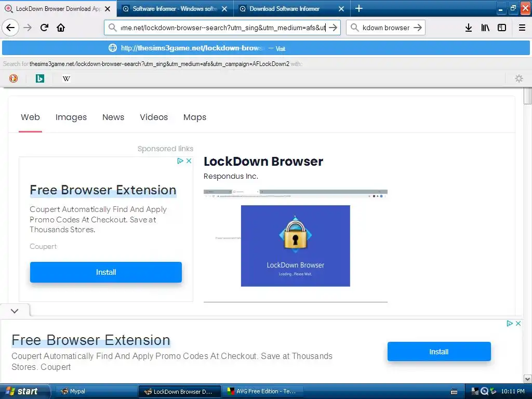Open the home page
Viewport: 532px width, 399px height.
[x=61, y=28]
